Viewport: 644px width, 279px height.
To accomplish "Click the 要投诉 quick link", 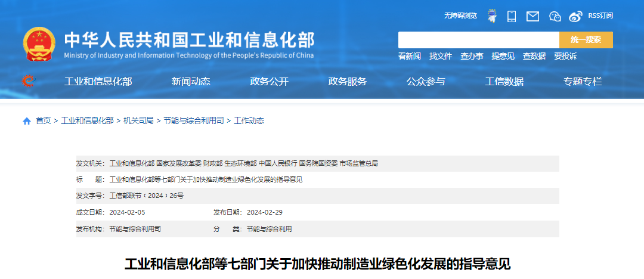I will coord(565,56).
